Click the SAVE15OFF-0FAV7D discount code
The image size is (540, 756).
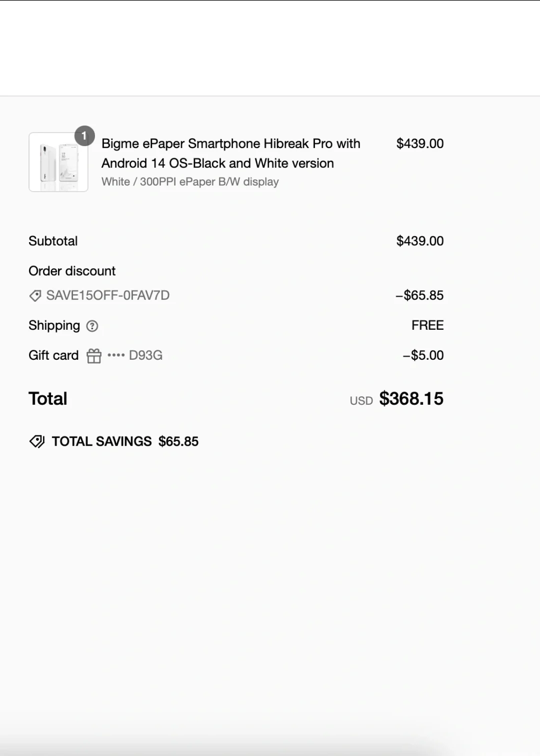point(108,295)
